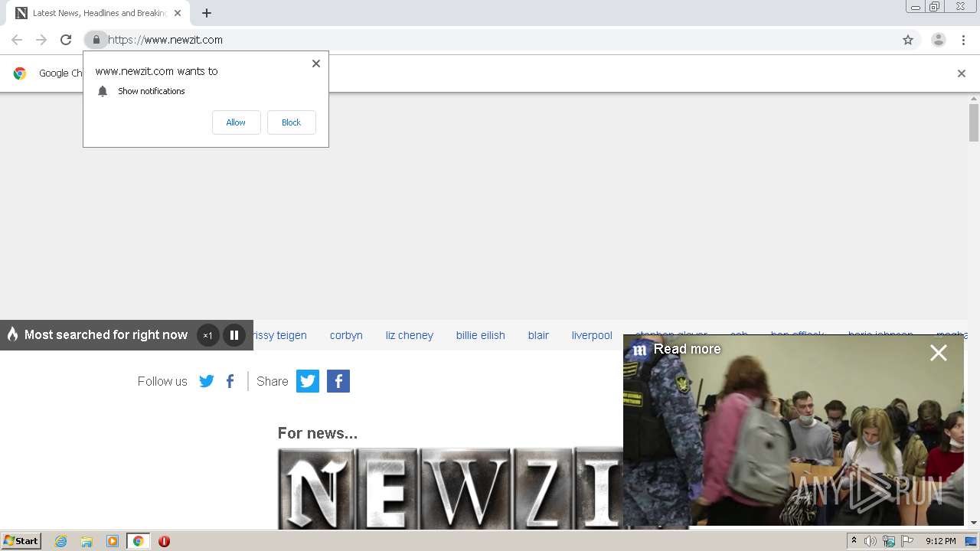Close the Latest News tab

[177, 13]
